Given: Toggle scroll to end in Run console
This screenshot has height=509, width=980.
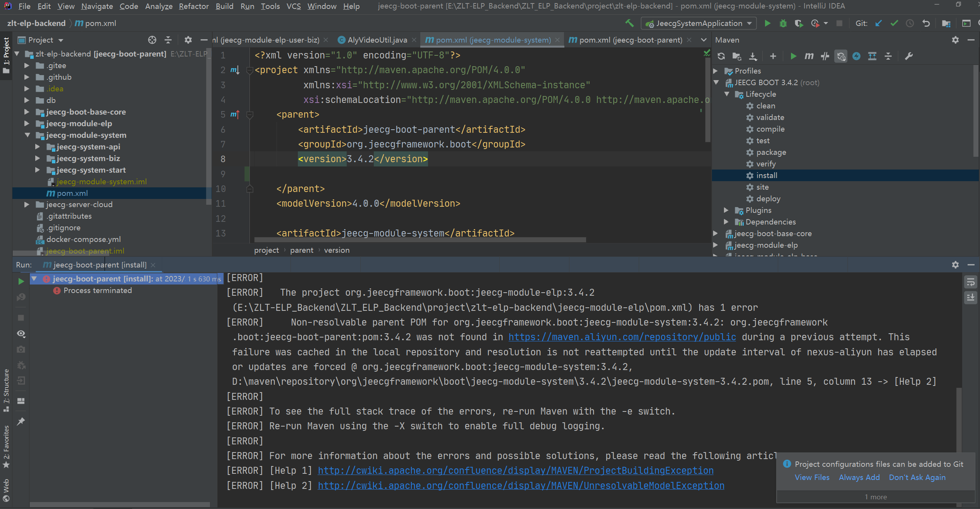Looking at the screenshot, I should (x=970, y=298).
